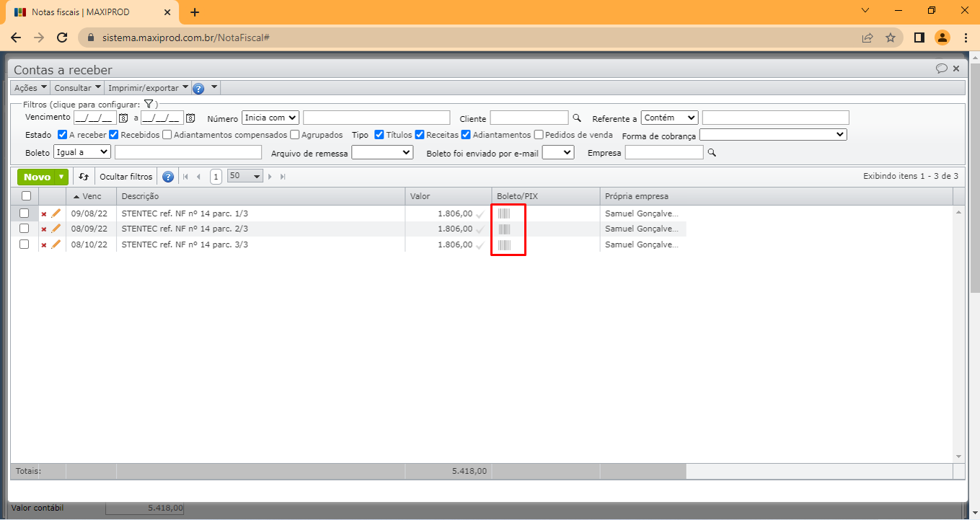
Task: Sort by the Valor column header
Action: click(x=448, y=196)
